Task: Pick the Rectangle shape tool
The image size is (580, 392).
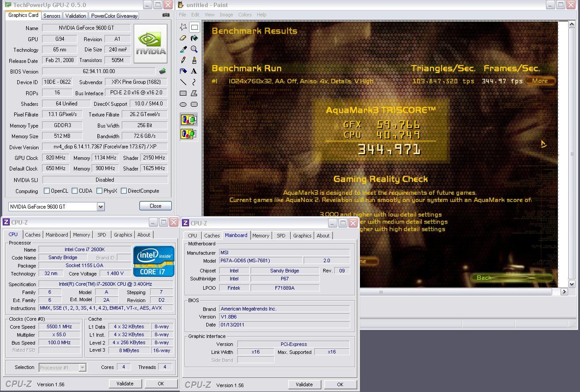Action: tap(183, 93)
